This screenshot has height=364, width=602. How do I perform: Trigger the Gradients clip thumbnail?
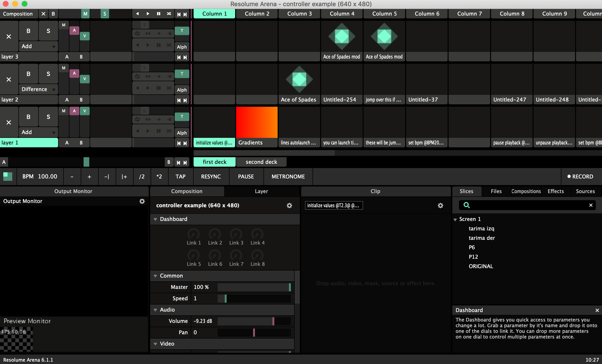[x=257, y=122]
